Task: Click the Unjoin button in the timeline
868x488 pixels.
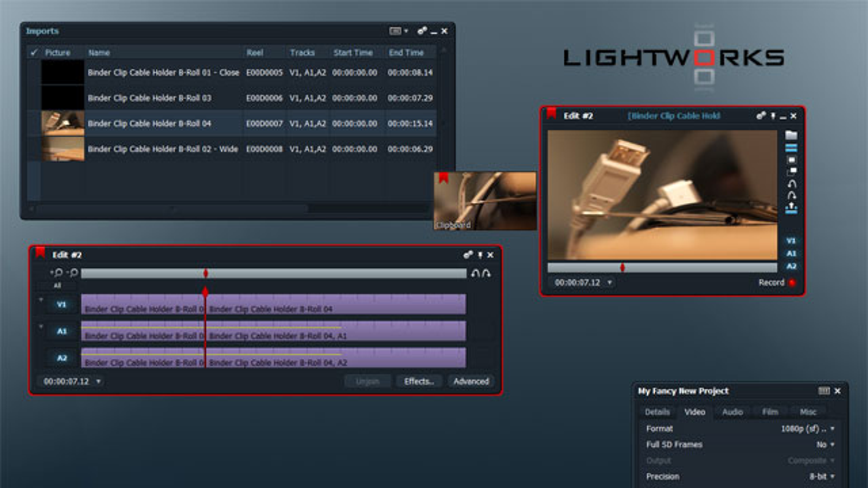Action: pyautogui.click(x=367, y=382)
